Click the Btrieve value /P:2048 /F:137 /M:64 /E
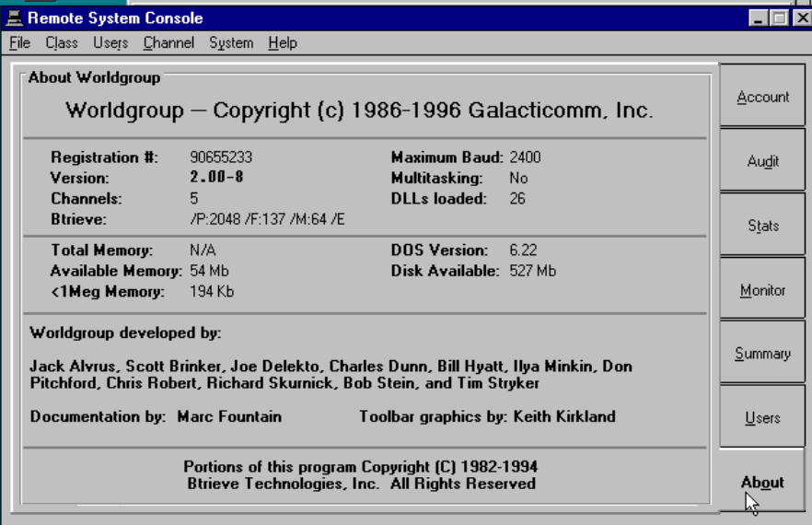Screen dimensions: 812x525 [267, 219]
